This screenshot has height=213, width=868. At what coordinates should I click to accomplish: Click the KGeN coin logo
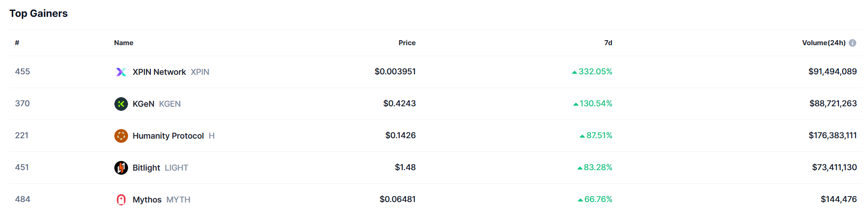[121, 104]
